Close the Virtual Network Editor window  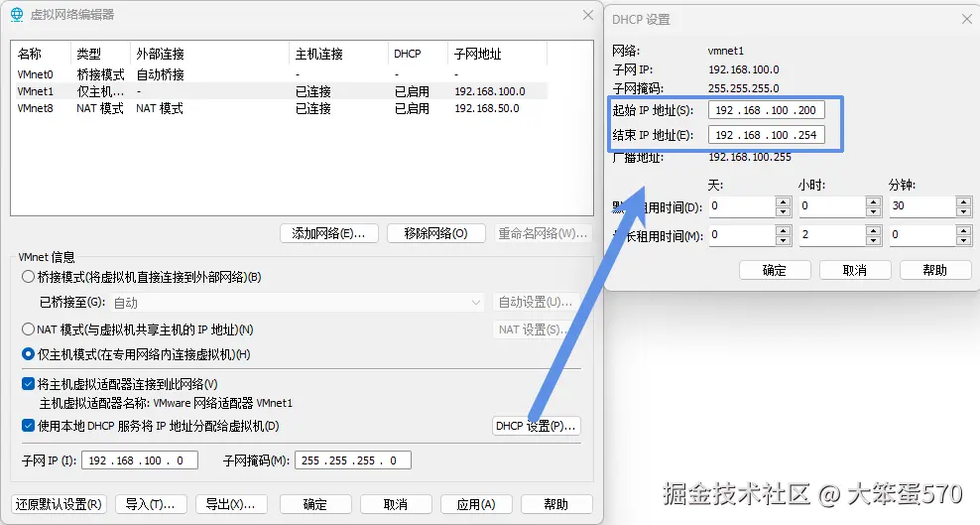tap(588, 15)
